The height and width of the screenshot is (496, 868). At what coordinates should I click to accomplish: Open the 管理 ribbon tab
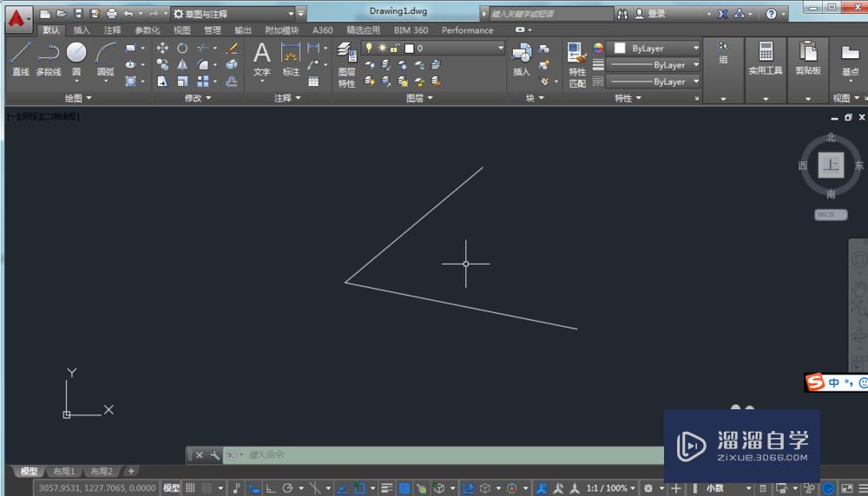(x=212, y=29)
